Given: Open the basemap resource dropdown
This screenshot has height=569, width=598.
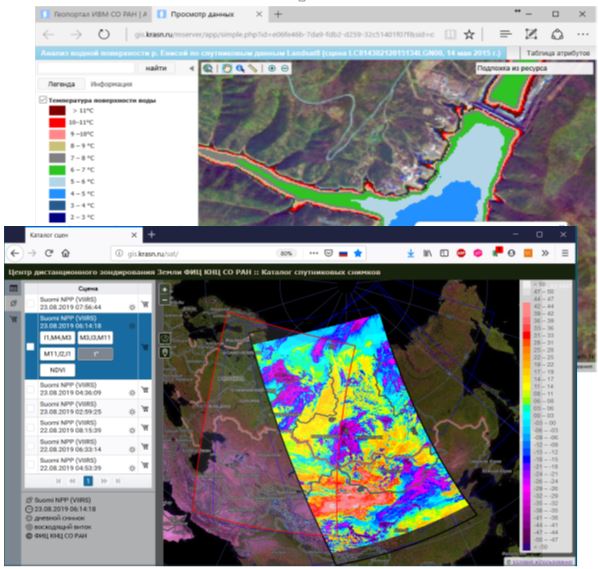Looking at the screenshot, I should (534, 68).
